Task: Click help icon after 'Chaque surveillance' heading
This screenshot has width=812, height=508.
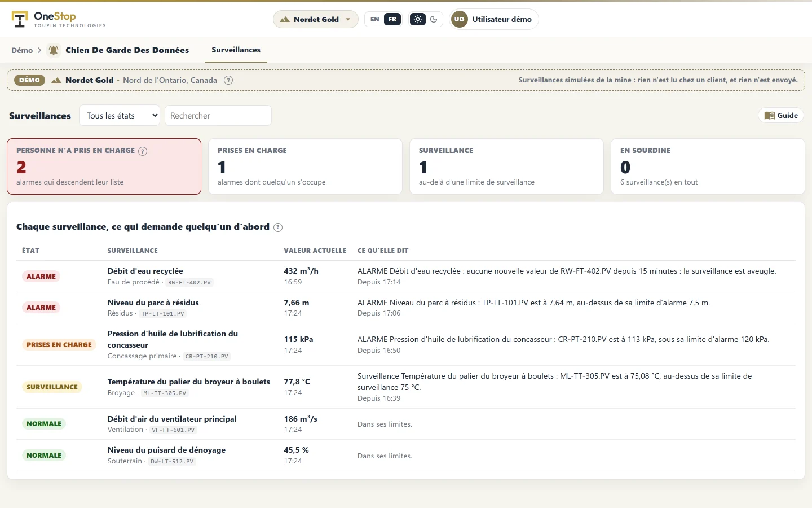Action: click(x=278, y=227)
